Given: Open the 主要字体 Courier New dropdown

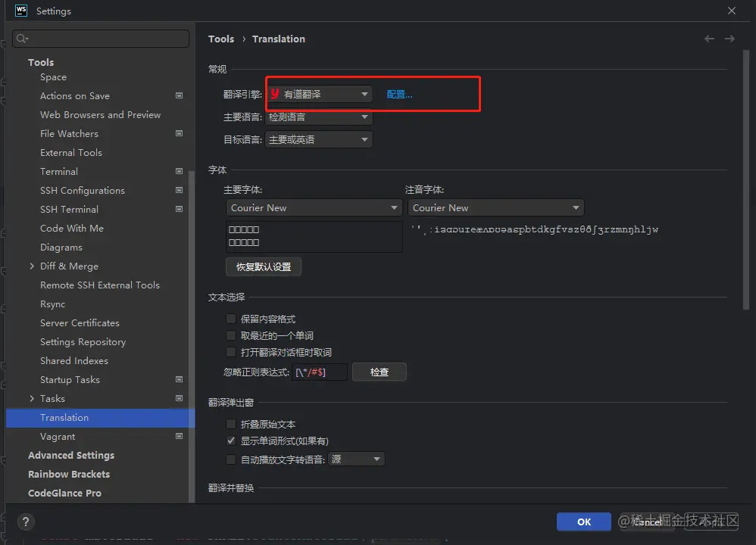Looking at the screenshot, I should (x=314, y=207).
